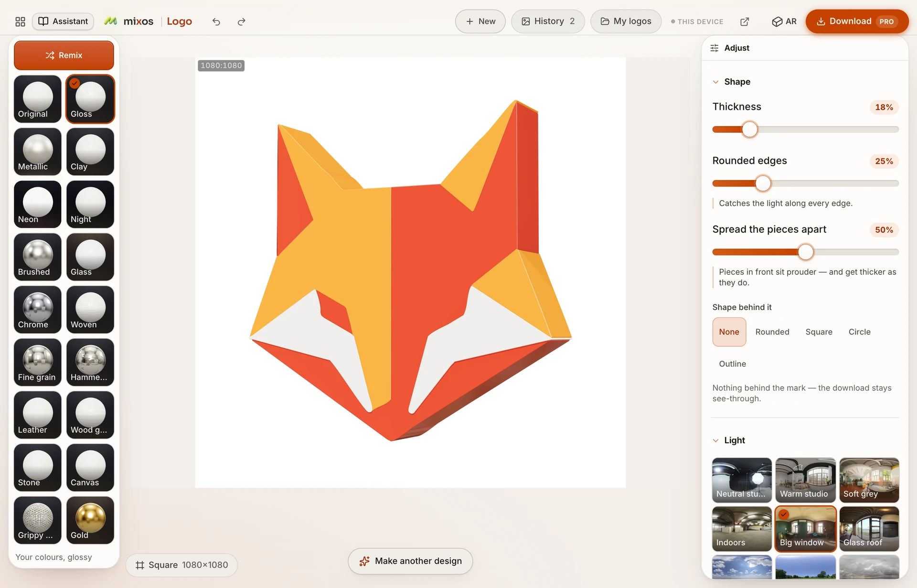The image size is (917, 588).
Task: Choose Indoors lighting
Action: pos(742,529)
